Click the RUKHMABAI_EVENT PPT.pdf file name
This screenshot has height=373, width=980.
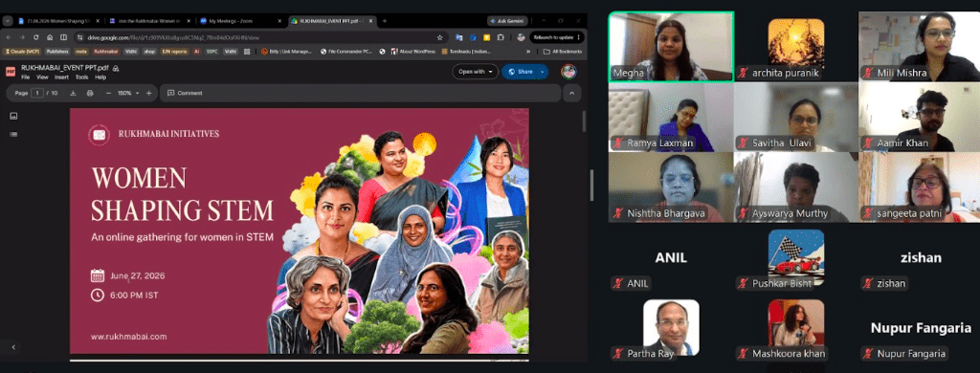click(x=65, y=68)
